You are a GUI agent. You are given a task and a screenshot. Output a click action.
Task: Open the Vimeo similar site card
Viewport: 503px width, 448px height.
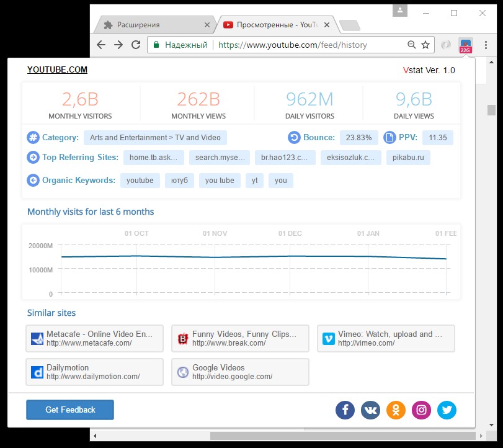pos(386,338)
